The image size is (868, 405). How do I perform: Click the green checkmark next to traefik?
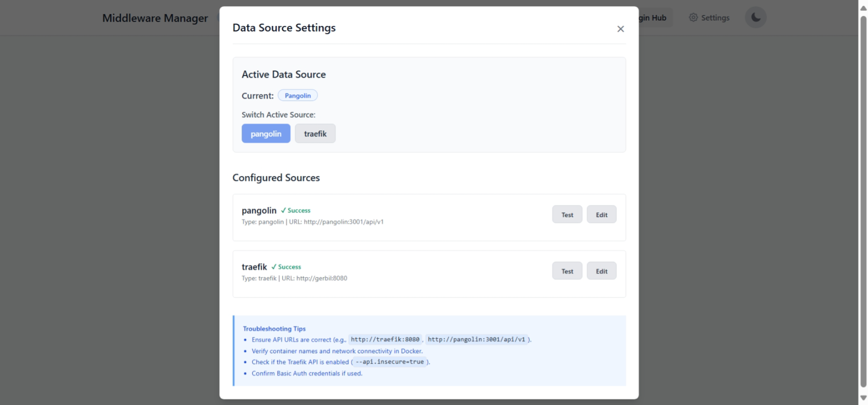274,267
